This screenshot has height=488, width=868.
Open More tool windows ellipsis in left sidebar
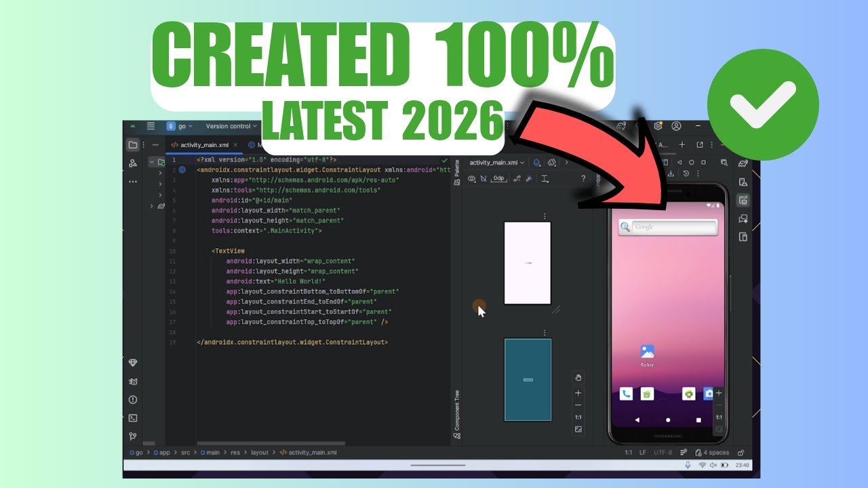[133, 182]
